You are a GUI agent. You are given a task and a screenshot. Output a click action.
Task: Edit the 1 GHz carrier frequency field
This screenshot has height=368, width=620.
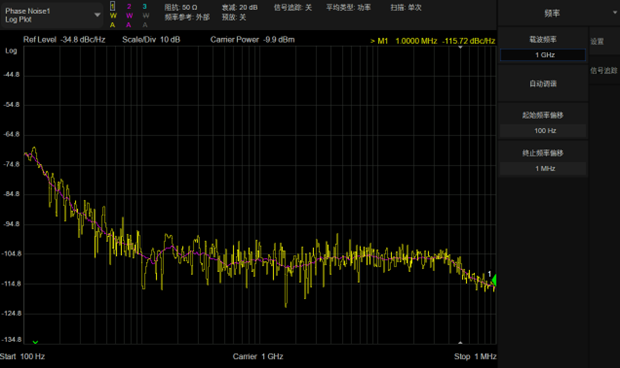coord(543,55)
